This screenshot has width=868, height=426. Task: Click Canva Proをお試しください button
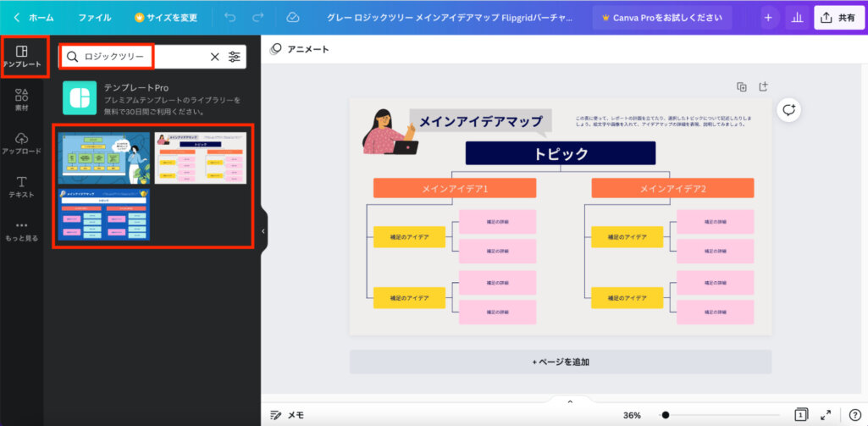(662, 18)
